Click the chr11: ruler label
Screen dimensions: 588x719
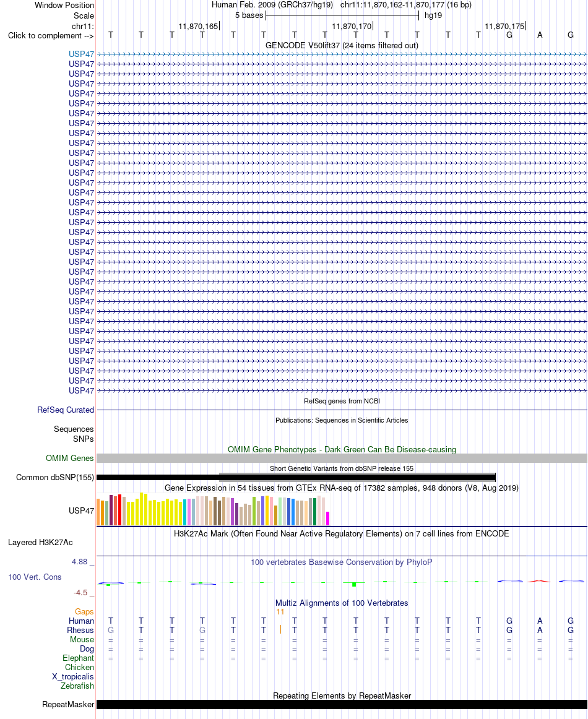82,26
